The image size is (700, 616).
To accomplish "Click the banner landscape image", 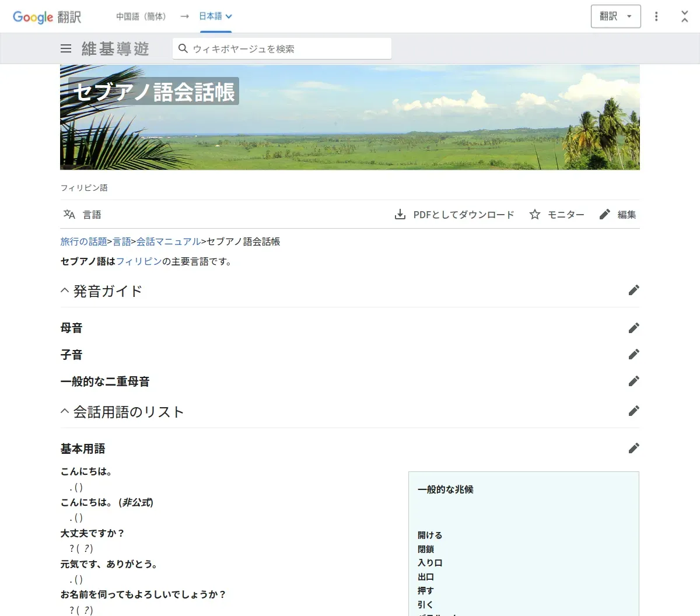I will [350, 117].
